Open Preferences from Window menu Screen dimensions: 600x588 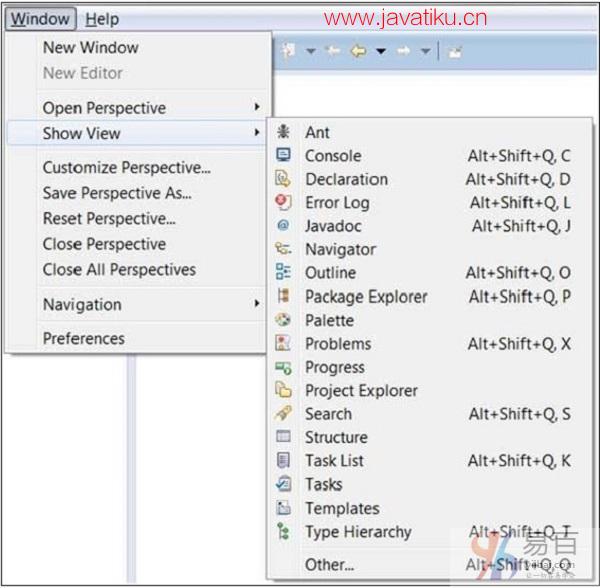(84, 339)
